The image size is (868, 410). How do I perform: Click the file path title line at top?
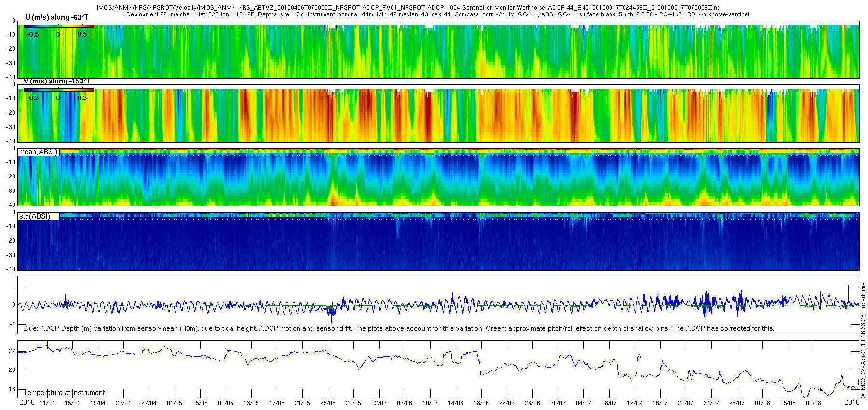[408, 8]
